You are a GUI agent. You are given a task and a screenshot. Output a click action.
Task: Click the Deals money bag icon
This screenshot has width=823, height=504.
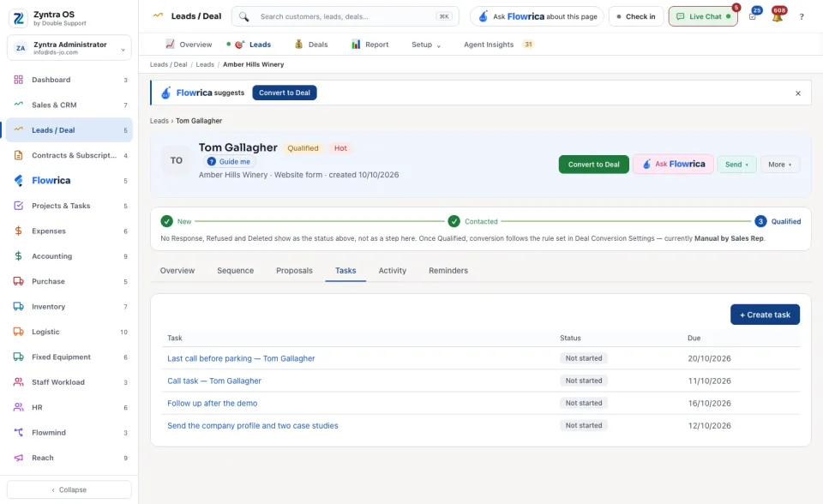click(298, 44)
